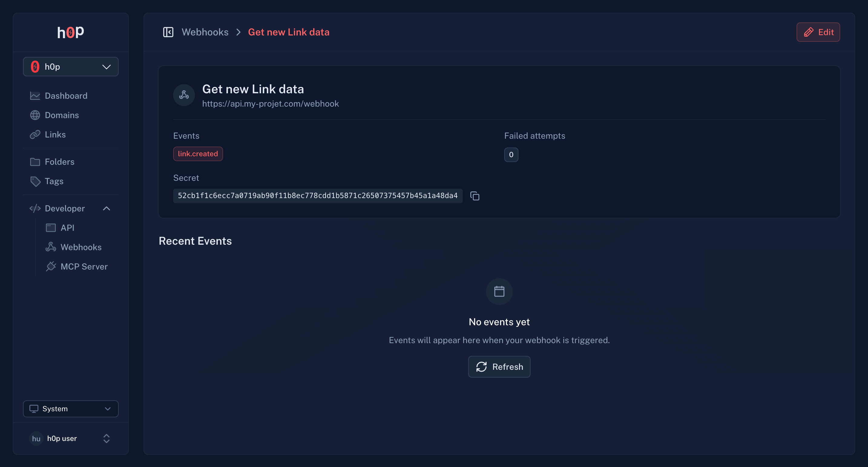
Task: Go to Domains
Action: coord(62,115)
